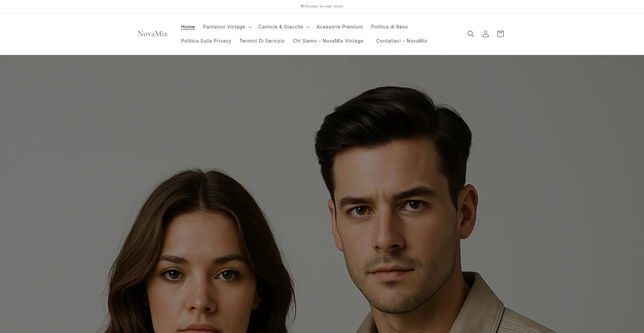The height and width of the screenshot is (333, 644).
Task: Click the NovaMix store logo
Action: [153, 34]
